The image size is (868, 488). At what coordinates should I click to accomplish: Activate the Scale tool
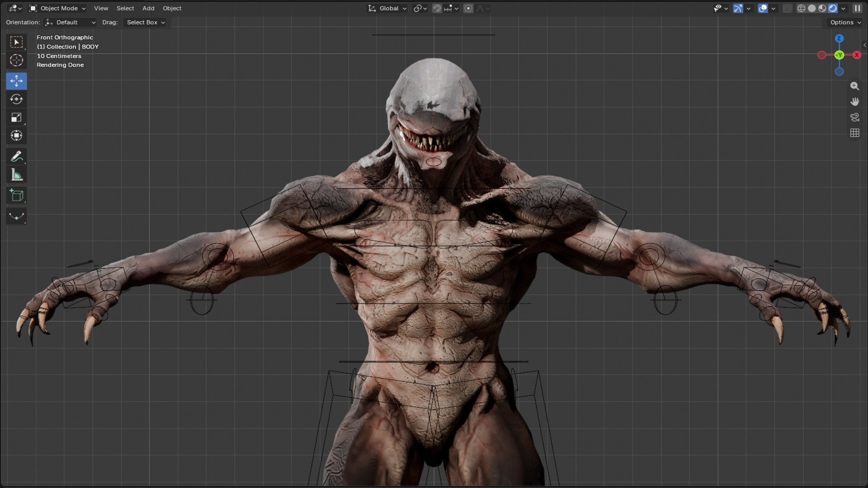pyautogui.click(x=16, y=117)
